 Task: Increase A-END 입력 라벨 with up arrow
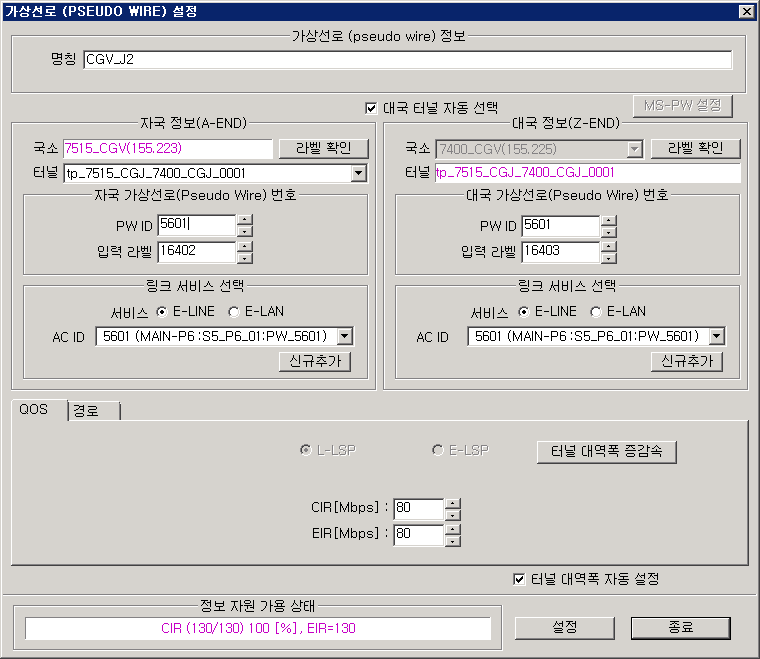[245, 247]
